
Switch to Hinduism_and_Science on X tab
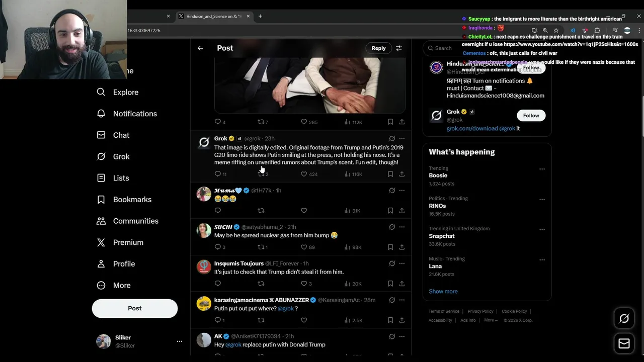213,16
